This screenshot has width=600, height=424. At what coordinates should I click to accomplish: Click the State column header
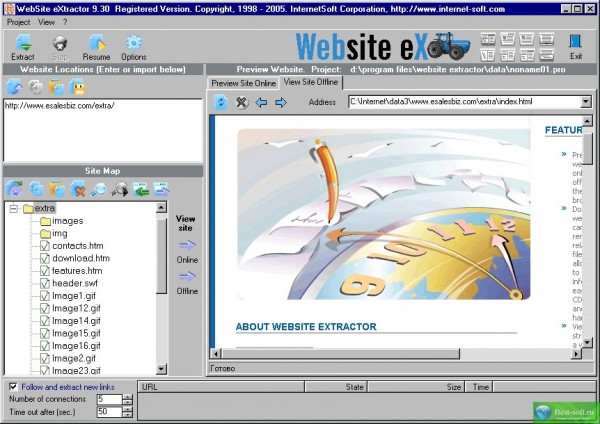(x=336, y=387)
